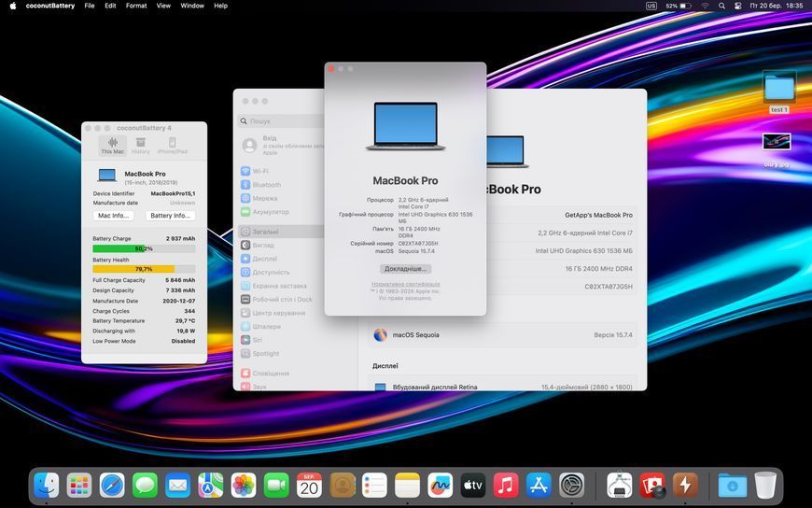The height and width of the screenshot is (508, 812).
Task: Click the battery 52% status icon
Action: click(x=679, y=6)
